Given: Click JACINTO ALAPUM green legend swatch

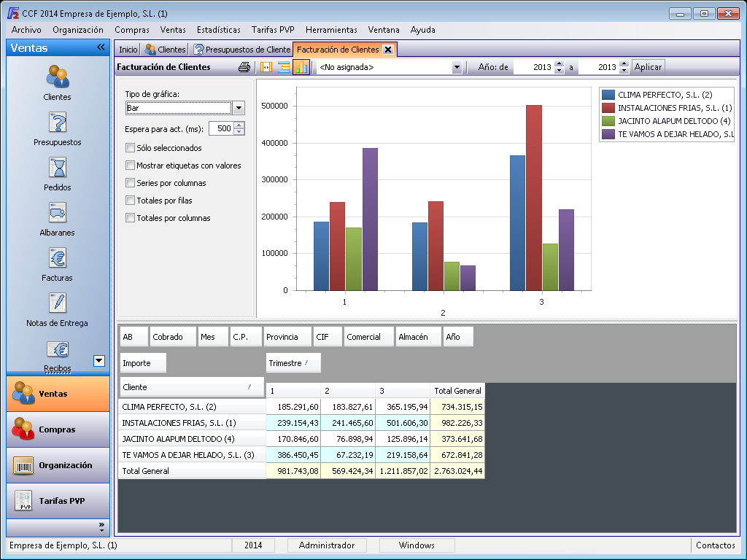Looking at the screenshot, I should 608,121.
